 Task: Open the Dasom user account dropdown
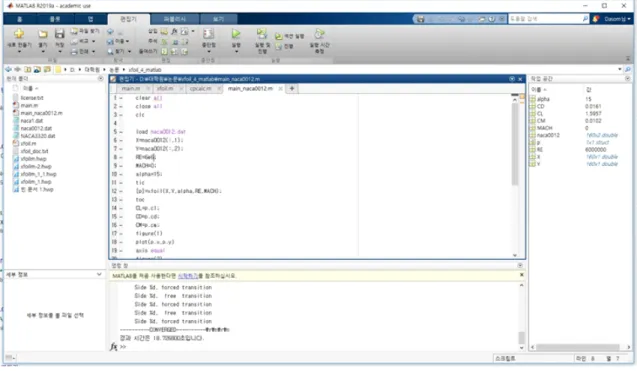click(617, 19)
